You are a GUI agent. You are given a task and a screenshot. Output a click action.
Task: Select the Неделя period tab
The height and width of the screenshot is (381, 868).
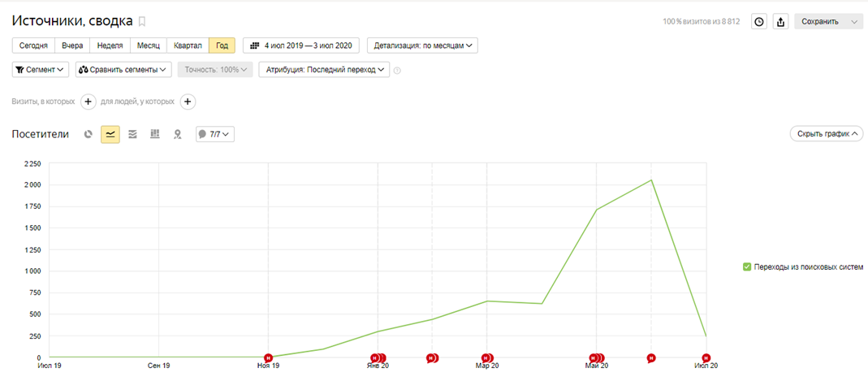[110, 45]
